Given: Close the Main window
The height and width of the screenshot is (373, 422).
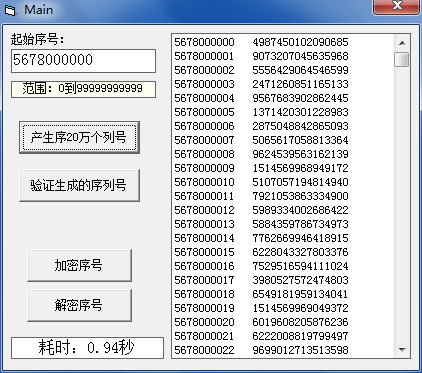Looking at the screenshot, I should (x=396, y=6).
